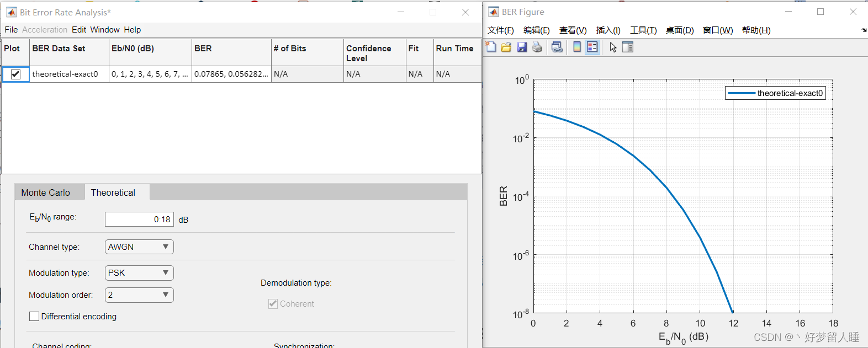Click the Eb/N0 (dB) x-axis label
The image size is (868, 348).
click(x=683, y=337)
